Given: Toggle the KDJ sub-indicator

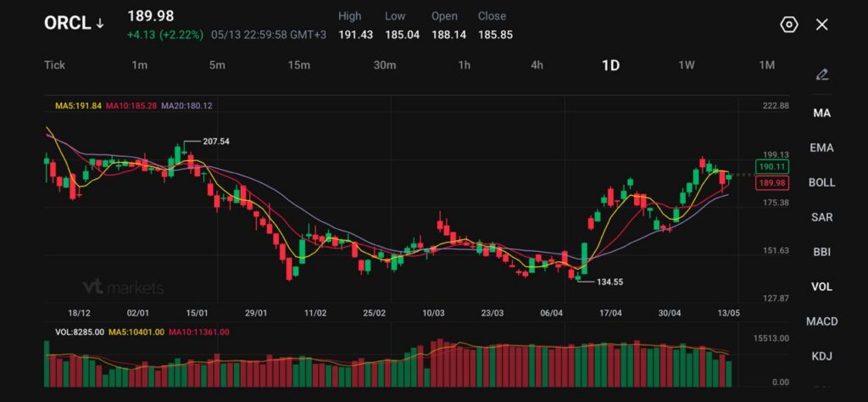Looking at the screenshot, I should tap(822, 356).
